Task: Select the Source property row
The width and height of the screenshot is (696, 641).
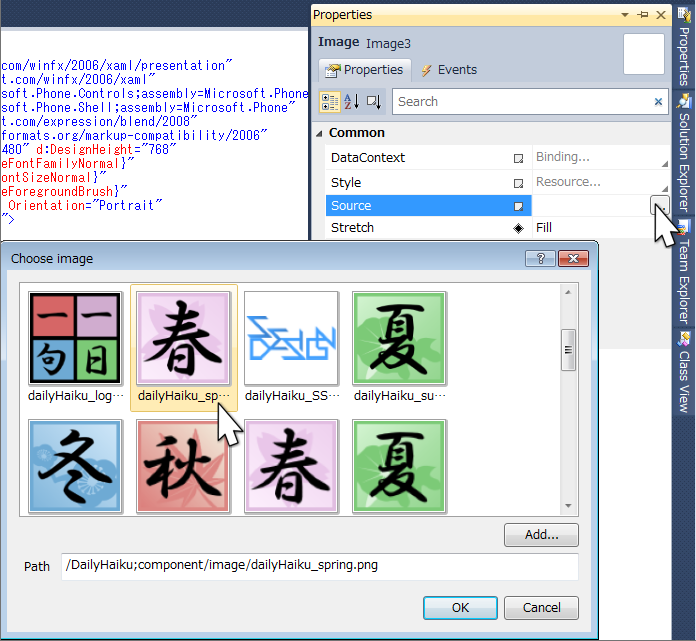Action: pos(428,206)
